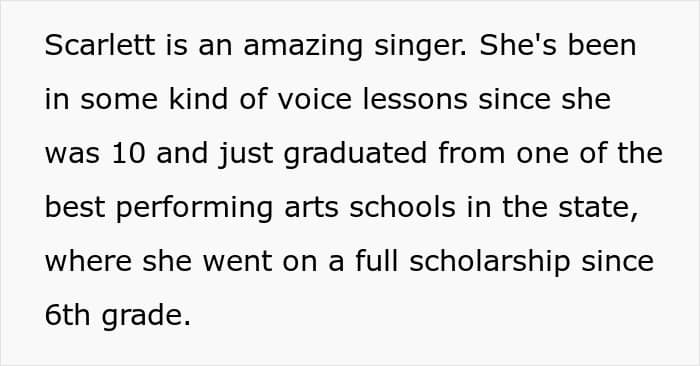This screenshot has width=700, height=366.
Task: Click the word '6th' in last line
Action: point(67,316)
